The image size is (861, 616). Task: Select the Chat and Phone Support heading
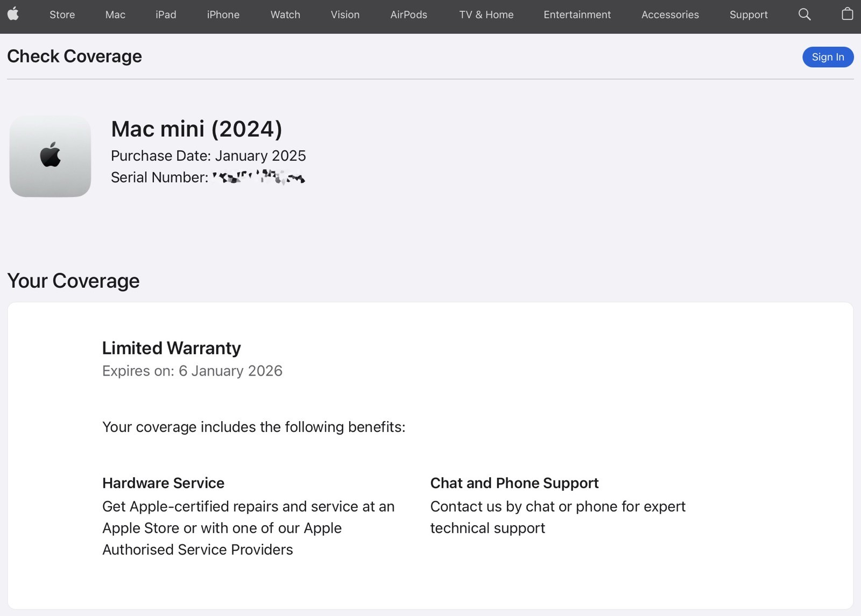(514, 483)
